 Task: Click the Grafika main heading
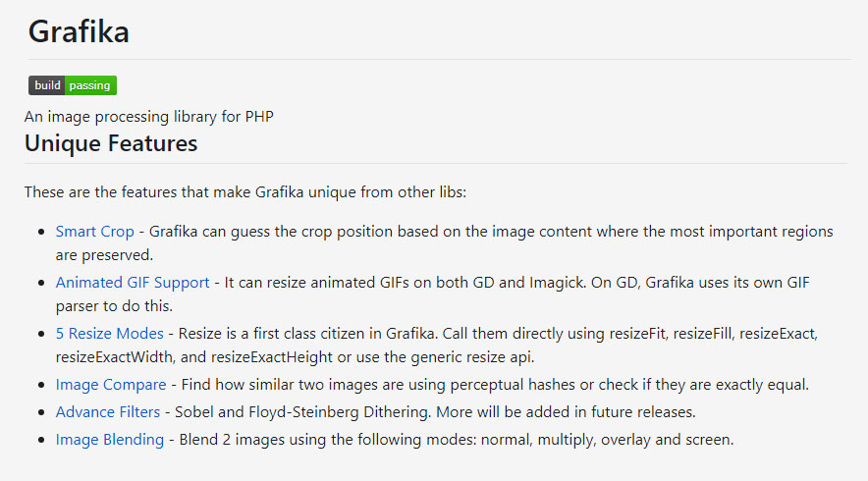coord(79,31)
